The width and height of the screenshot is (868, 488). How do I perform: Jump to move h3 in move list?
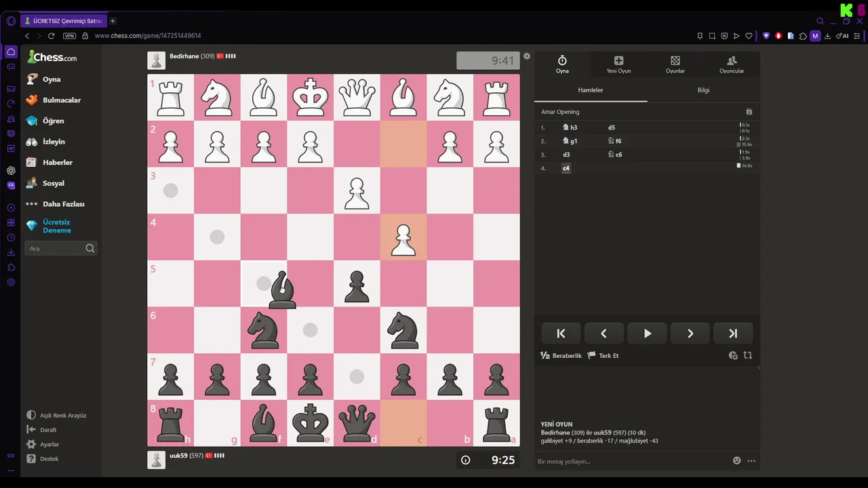tap(570, 127)
